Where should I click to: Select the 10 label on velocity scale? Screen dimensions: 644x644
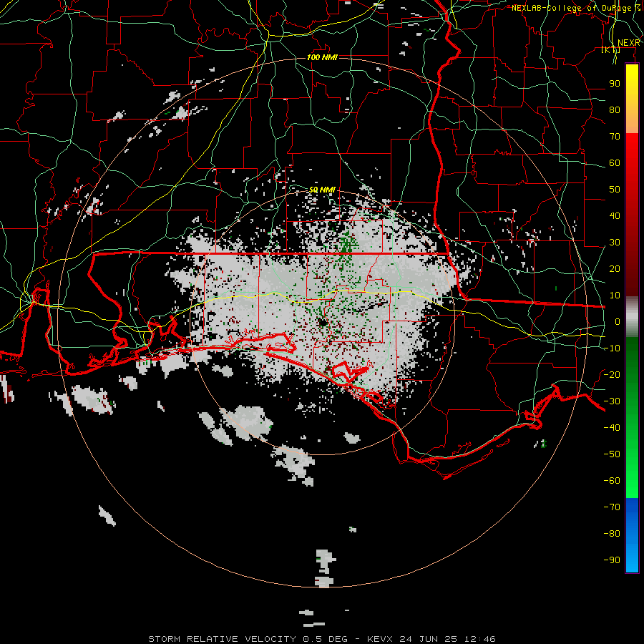pos(615,296)
